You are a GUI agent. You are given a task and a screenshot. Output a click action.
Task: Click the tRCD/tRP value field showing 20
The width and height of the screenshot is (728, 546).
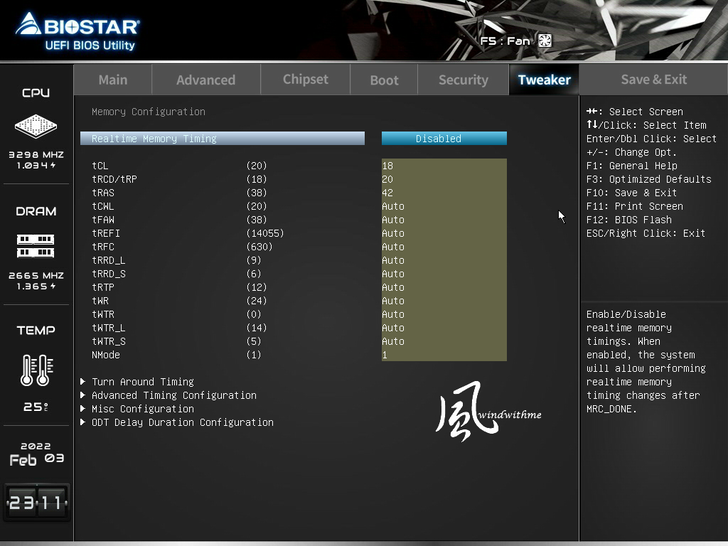(444, 179)
